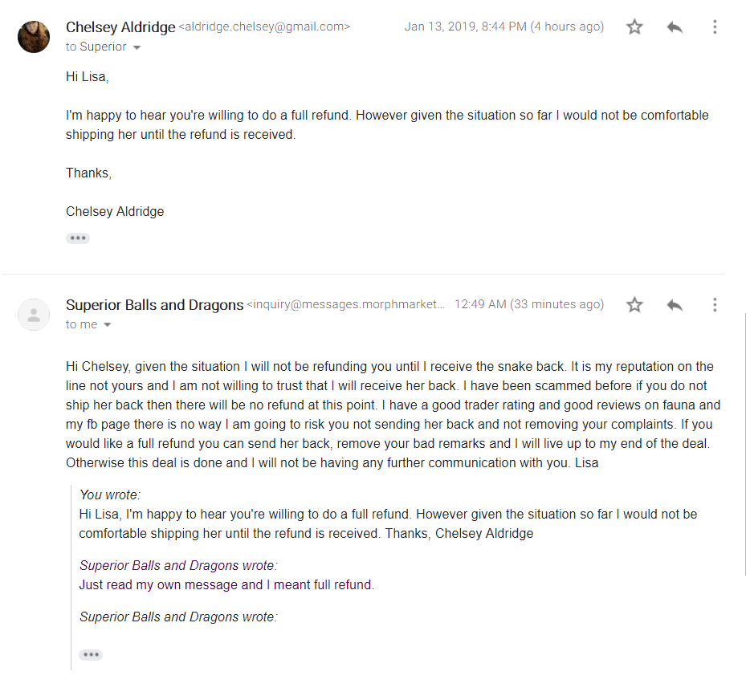Reply to Chelsey Aldridge's message
746x700 pixels.
click(x=675, y=26)
